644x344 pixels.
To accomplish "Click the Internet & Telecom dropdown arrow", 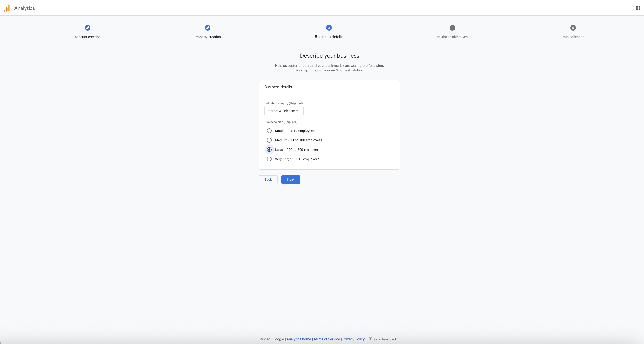I will click(297, 111).
